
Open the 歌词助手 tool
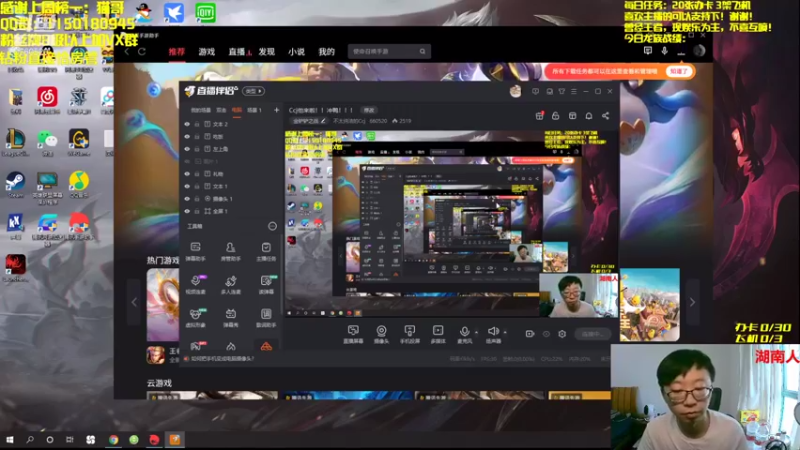[266, 317]
